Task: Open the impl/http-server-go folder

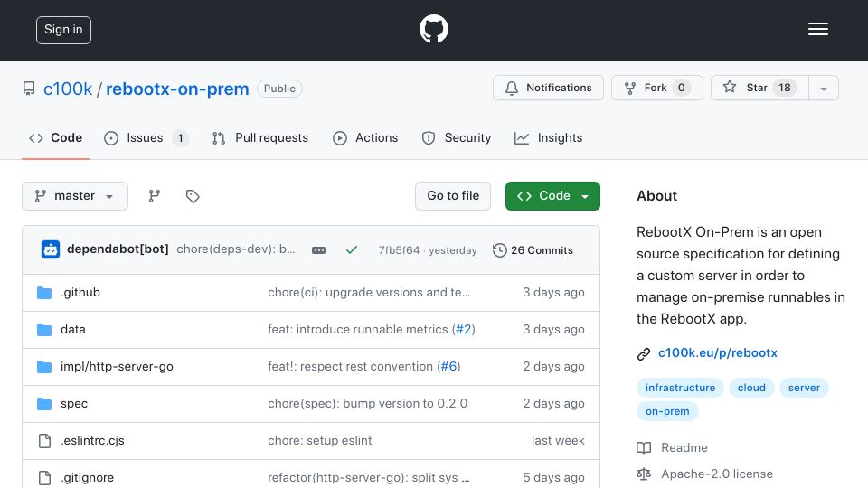Action: [117, 366]
